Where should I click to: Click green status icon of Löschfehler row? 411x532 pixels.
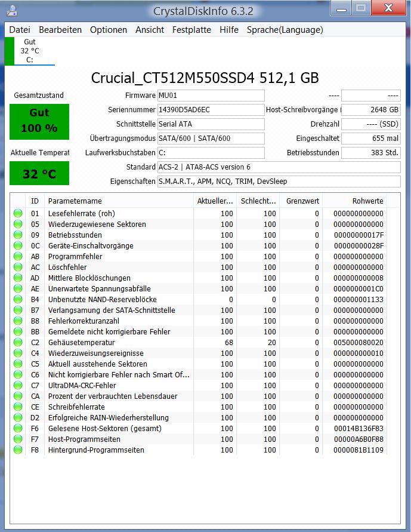point(18,267)
